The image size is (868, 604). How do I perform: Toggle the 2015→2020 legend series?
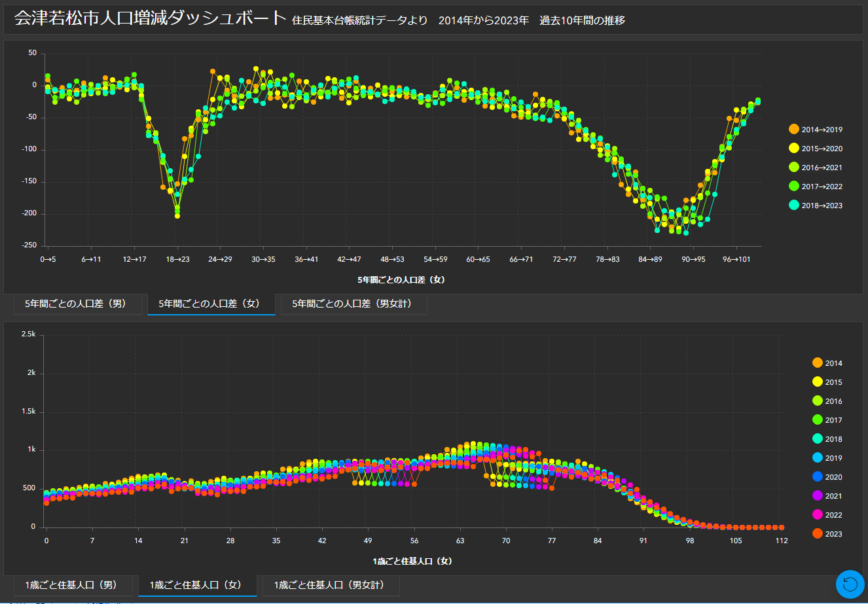point(816,149)
